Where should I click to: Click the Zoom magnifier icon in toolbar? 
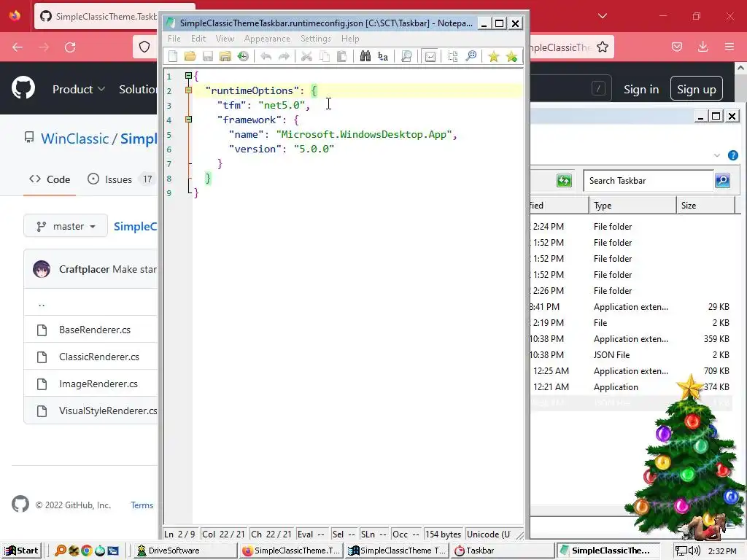pos(471,57)
